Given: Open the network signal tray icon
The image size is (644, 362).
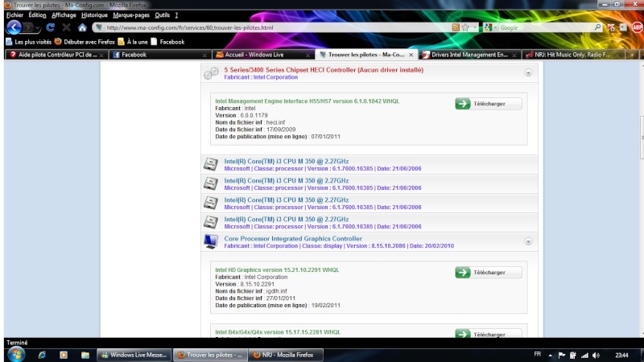Looking at the screenshot, I should pyautogui.click(x=584, y=356).
